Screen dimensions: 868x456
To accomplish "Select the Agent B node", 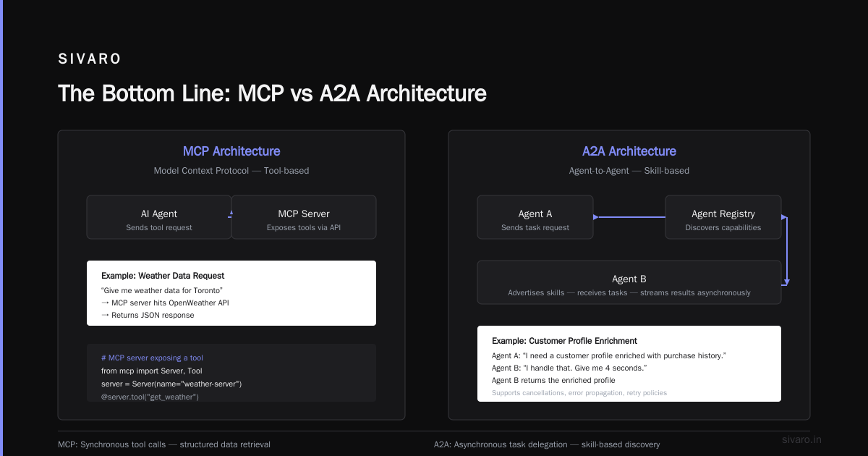I will [629, 282].
